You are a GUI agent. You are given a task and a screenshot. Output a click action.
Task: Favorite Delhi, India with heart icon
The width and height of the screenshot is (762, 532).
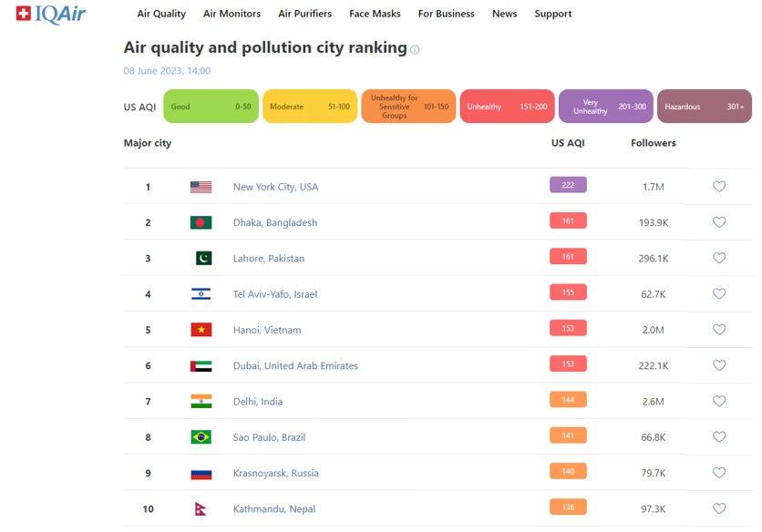[x=719, y=402]
